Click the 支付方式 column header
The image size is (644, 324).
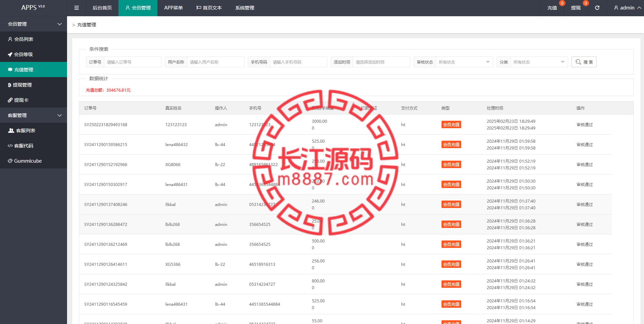coord(409,108)
